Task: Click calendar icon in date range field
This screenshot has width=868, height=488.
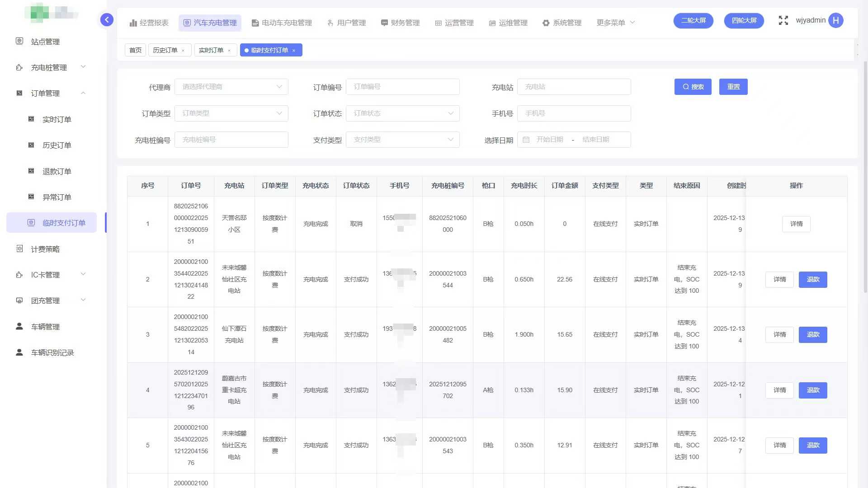Action: tap(526, 140)
